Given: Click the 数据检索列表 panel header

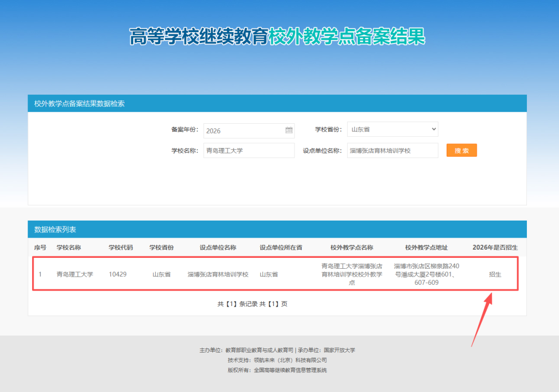Looking at the screenshot, I should [x=277, y=229].
